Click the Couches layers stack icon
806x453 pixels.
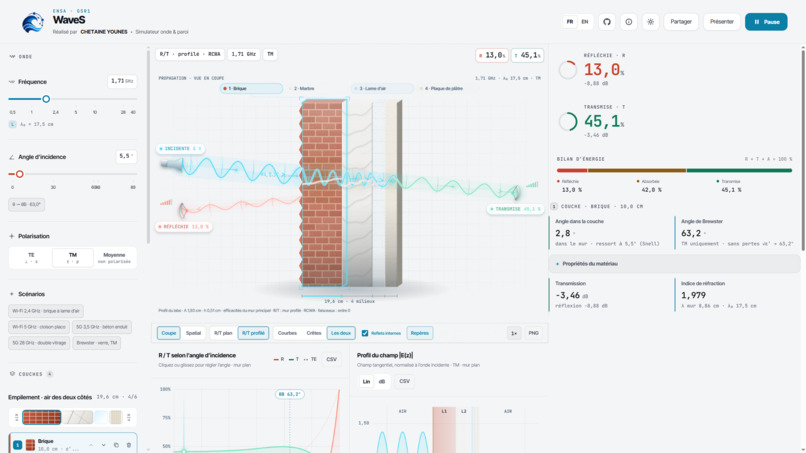[12, 374]
